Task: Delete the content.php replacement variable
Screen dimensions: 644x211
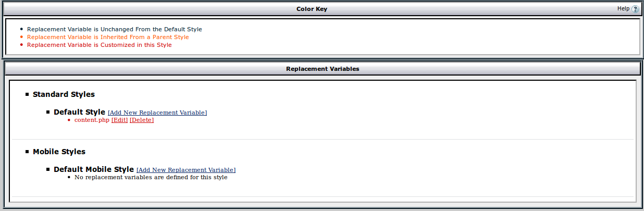Action: 142,120
